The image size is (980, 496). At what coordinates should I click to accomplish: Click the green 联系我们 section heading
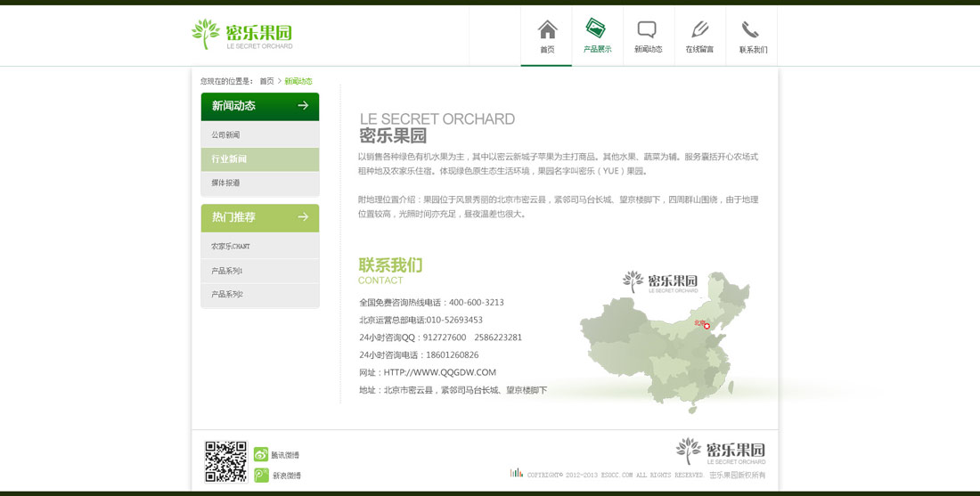pyautogui.click(x=390, y=264)
